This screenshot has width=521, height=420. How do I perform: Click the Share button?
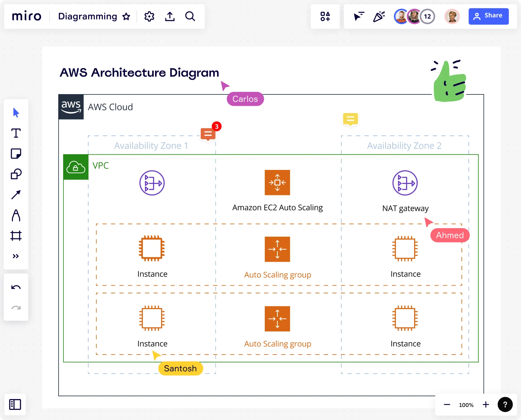[x=488, y=16]
